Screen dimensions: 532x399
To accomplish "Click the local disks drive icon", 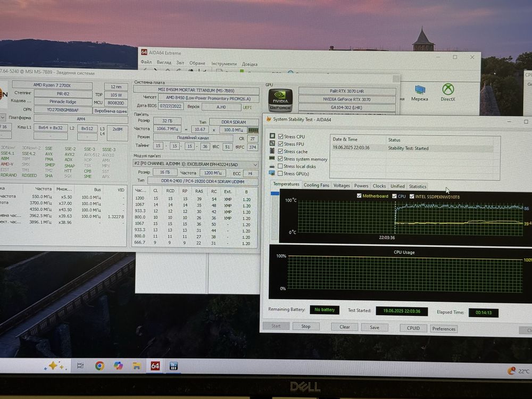I will (272, 166).
